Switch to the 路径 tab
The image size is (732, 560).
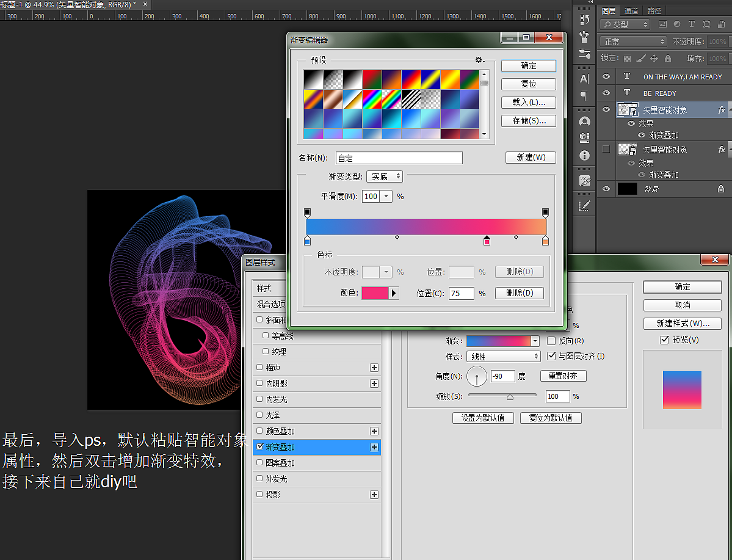[654, 11]
